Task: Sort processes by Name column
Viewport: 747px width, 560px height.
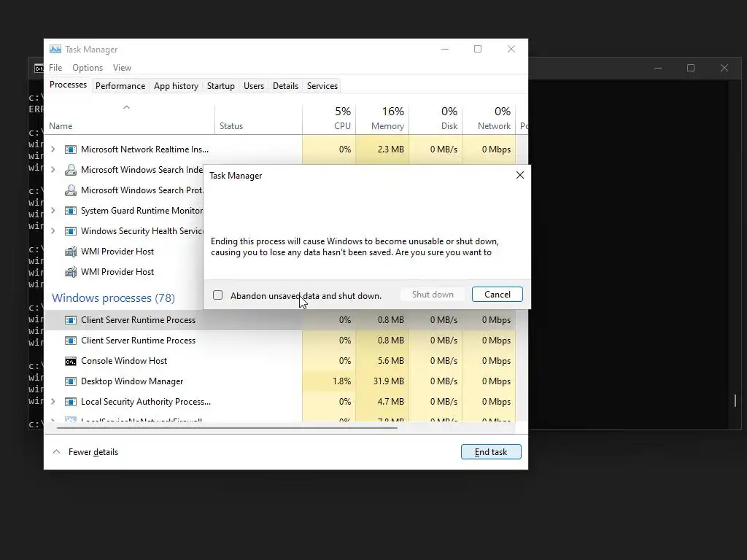Action: 129,119
